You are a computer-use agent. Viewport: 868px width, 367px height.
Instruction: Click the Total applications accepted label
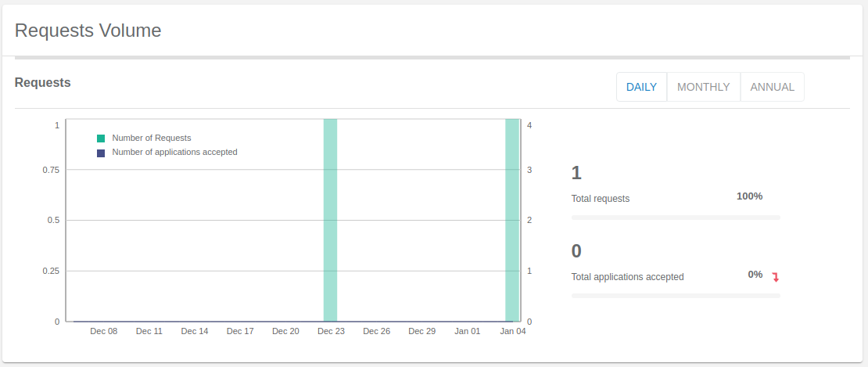click(x=628, y=277)
